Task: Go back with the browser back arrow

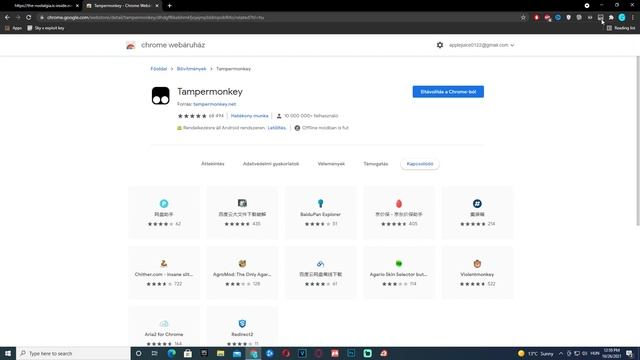Action: tap(7, 18)
